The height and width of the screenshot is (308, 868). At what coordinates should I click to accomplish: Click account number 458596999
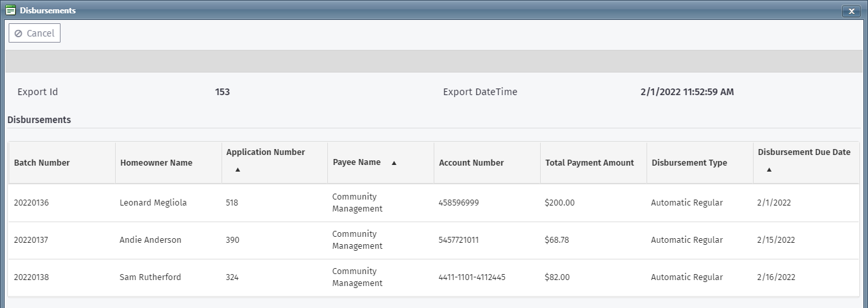click(x=459, y=203)
